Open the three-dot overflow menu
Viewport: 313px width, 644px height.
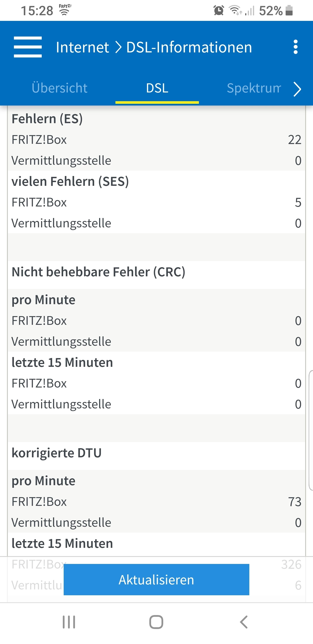pos(296,47)
